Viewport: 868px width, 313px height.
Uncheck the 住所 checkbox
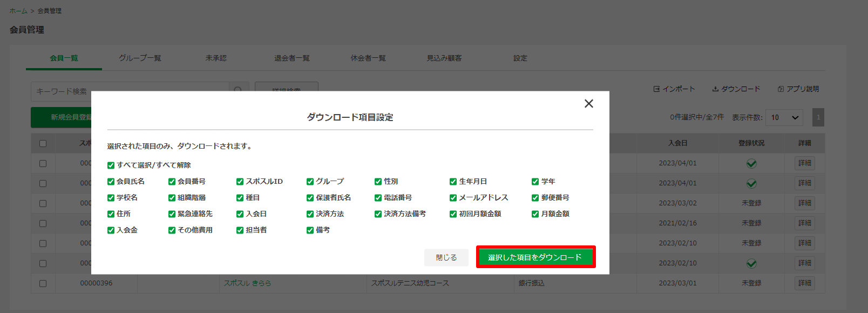(x=111, y=214)
